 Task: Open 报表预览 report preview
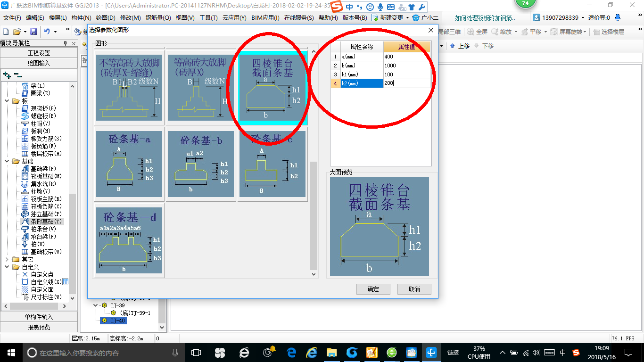(39, 327)
